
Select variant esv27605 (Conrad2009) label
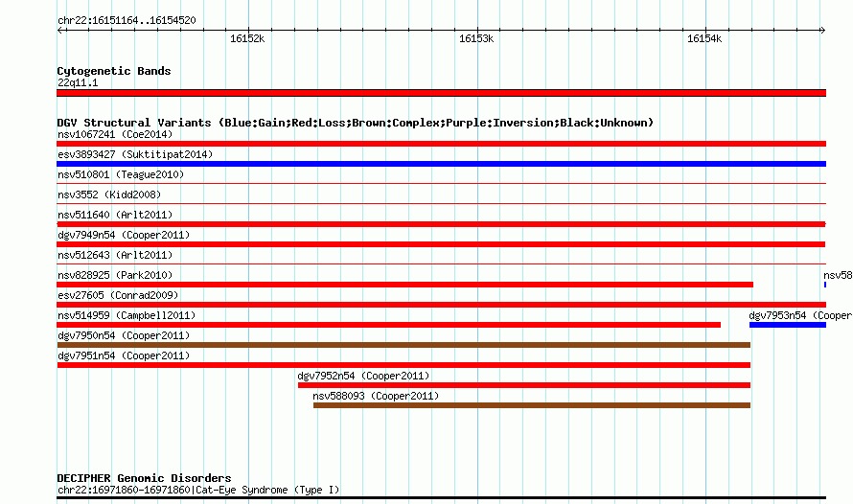tap(118, 295)
